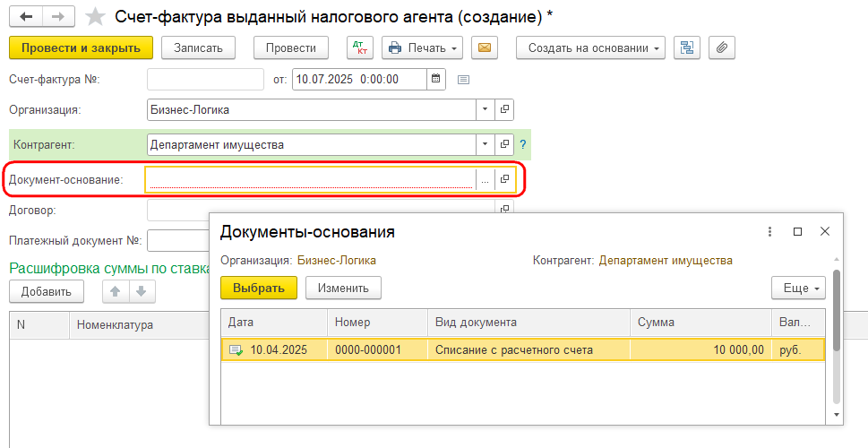Open the Бизнес-Логика link in the dialog
The image size is (868, 448).
point(337,260)
